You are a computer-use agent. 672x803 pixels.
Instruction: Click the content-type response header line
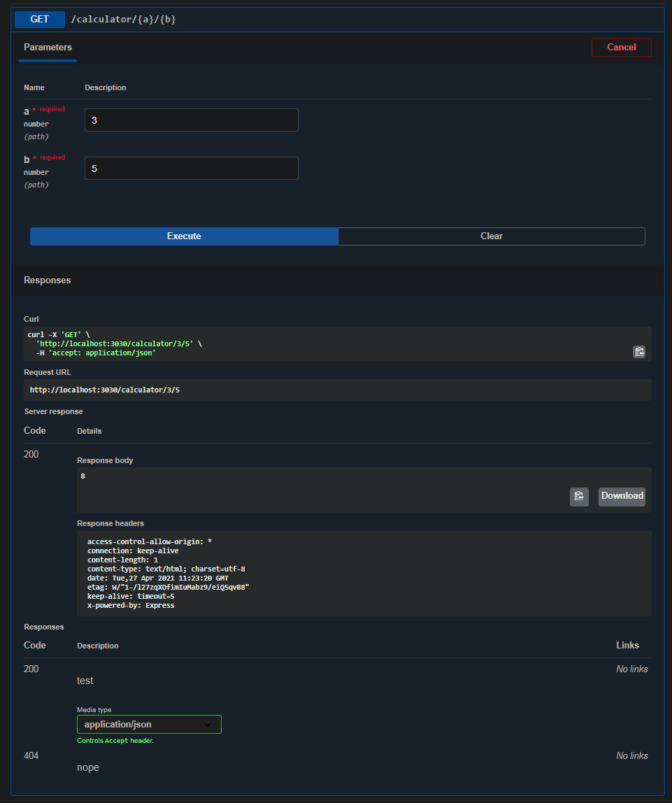click(x=166, y=569)
